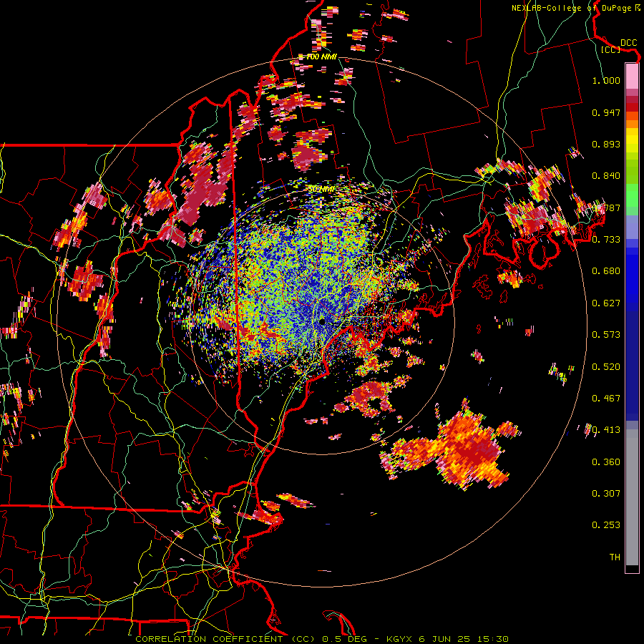The image size is (644, 644).
Task: Click the 0.893 color scale value
Action: pos(606,144)
